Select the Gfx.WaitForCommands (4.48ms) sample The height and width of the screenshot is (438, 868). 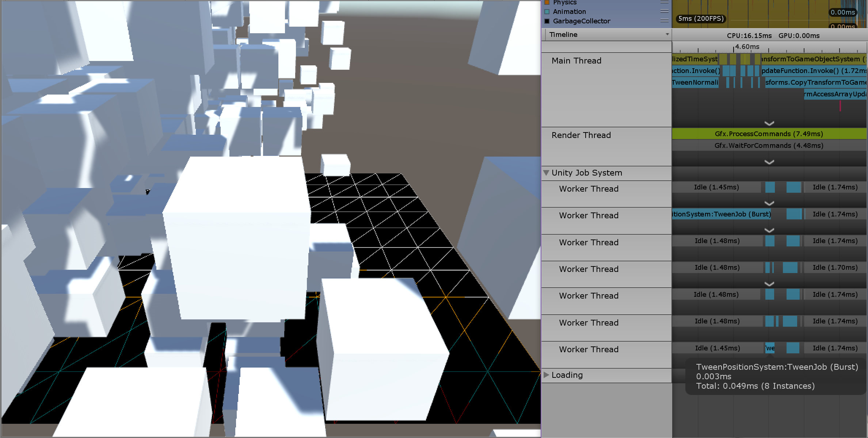point(769,146)
